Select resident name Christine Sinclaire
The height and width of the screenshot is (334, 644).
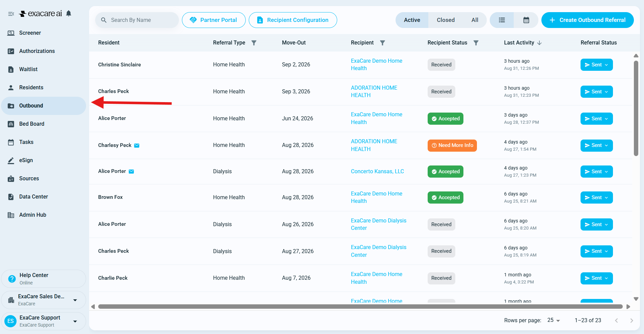(119, 65)
